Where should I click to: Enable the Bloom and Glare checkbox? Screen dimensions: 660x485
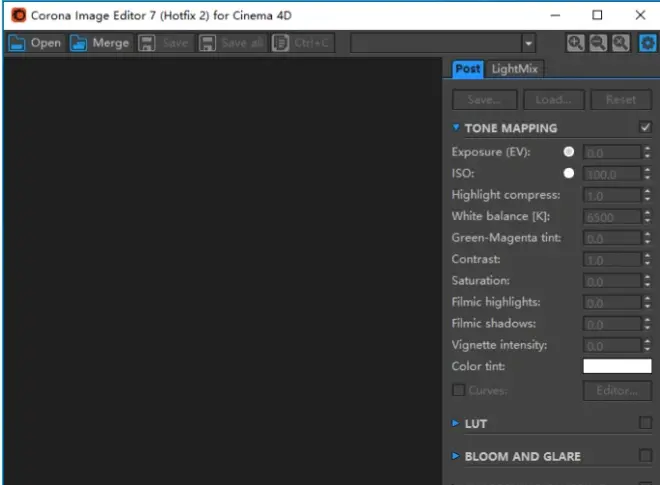pos(645,456)
